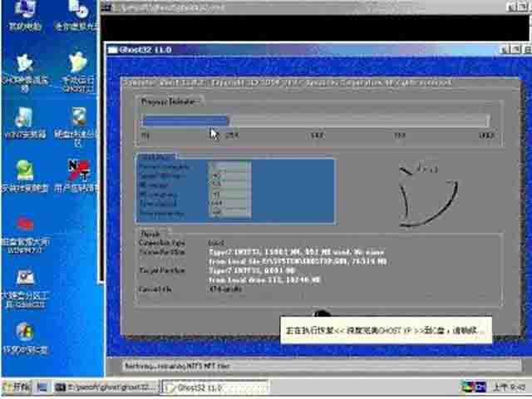Click the Ghost logo drawing

click(428, 195)
